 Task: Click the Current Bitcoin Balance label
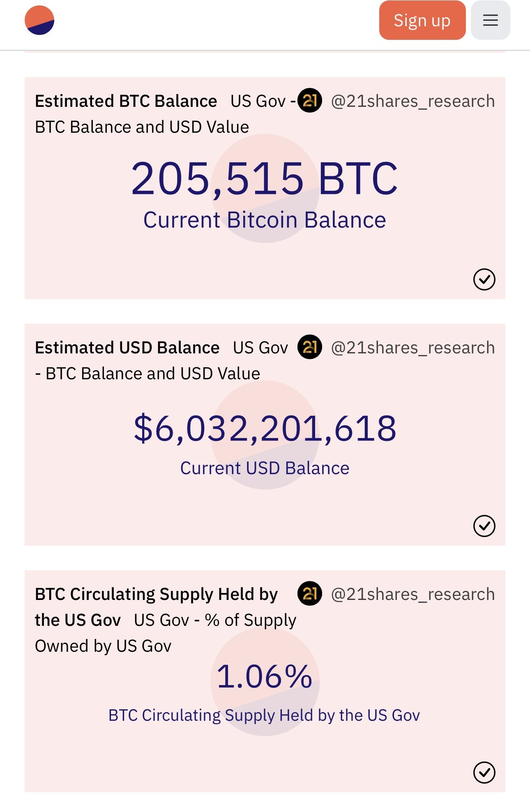pos(265,220)
